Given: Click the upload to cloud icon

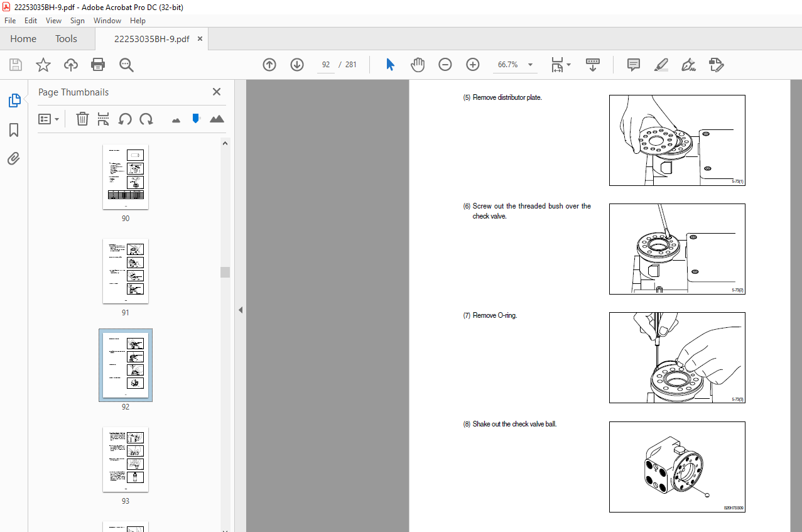Looking at the screenshot, I should [71, 65].
